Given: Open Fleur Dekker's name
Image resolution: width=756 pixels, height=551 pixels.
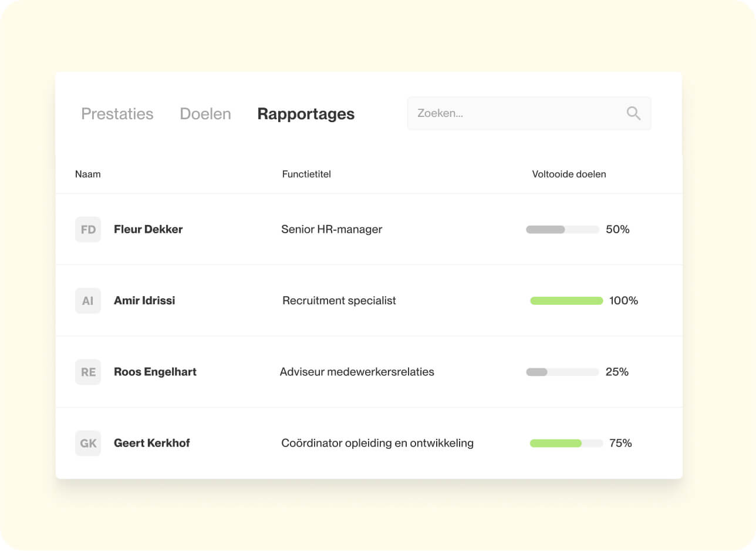Looking at the screenshot, I should (x=148, y=229).
